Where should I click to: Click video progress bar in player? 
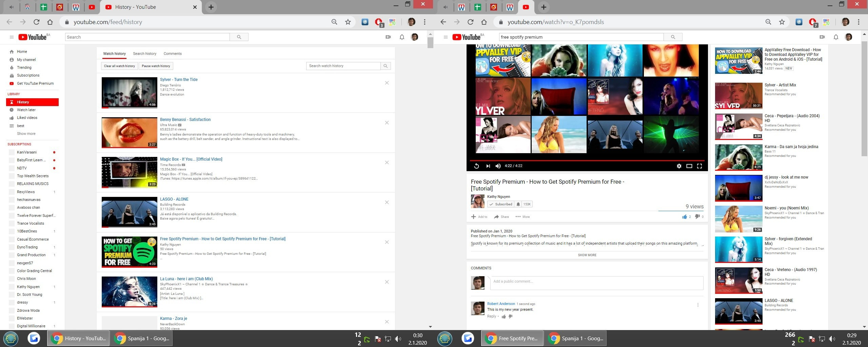point(587,160)
